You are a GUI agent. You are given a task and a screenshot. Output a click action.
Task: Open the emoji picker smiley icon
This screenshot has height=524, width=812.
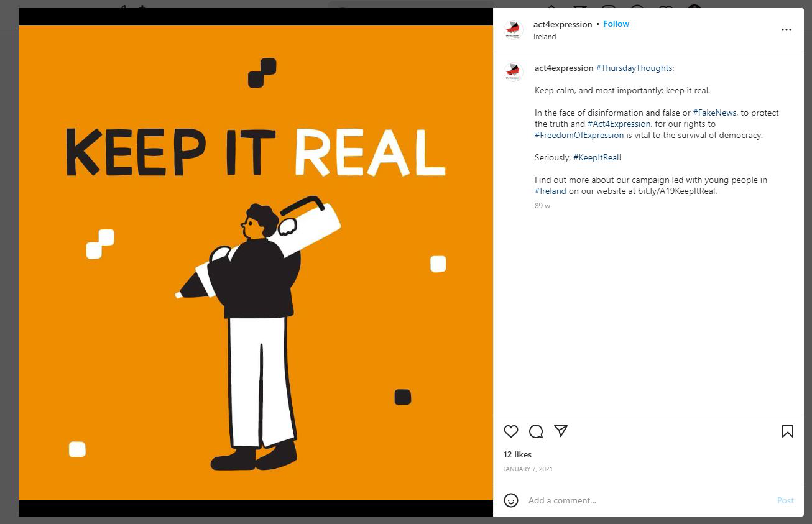(511, 500)
